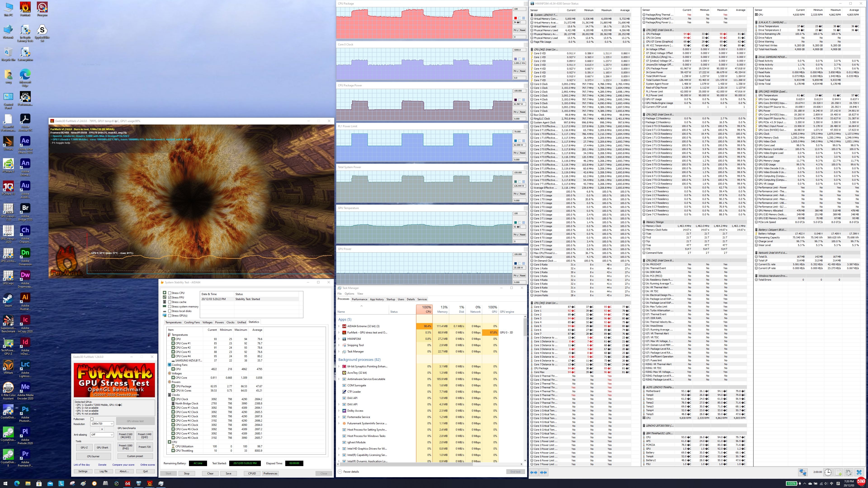Image resolution: width=868 pixels, height=488 pixels.
Task: Open HWiNFO64 taskbar icon
Action: click(139, 483)
